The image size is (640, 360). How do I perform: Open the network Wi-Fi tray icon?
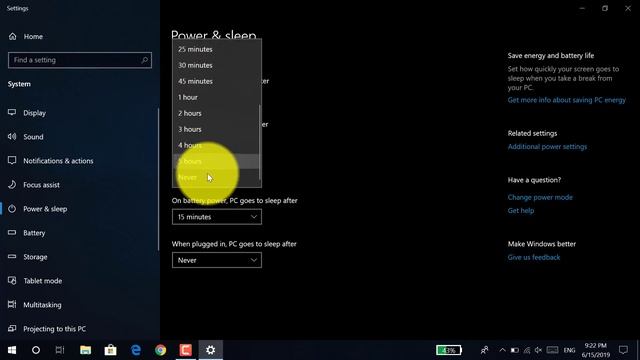coord(527,350)
